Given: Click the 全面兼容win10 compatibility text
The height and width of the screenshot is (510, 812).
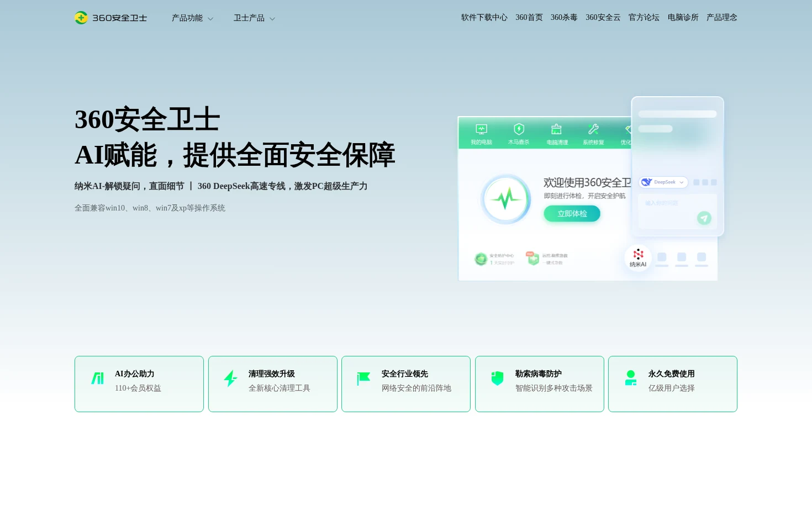Looking at the screenshot, I should [150, 208].
